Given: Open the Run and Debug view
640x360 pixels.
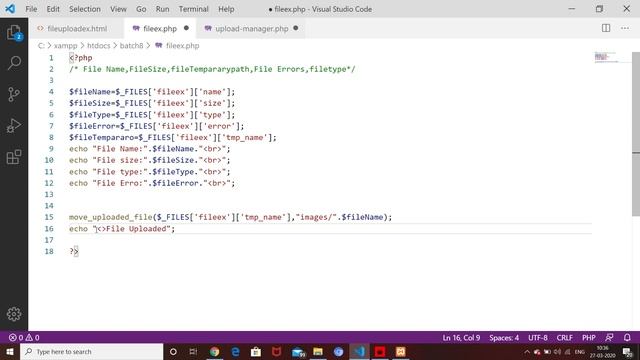Looking at the screenshot, I should click(14, 126).
